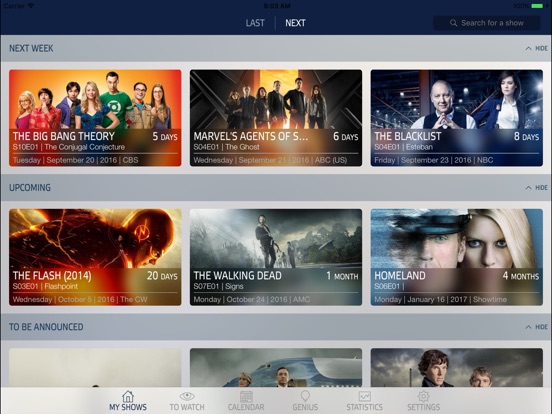
Task: Switch to the NEXT tab
Action: [295, 23]
